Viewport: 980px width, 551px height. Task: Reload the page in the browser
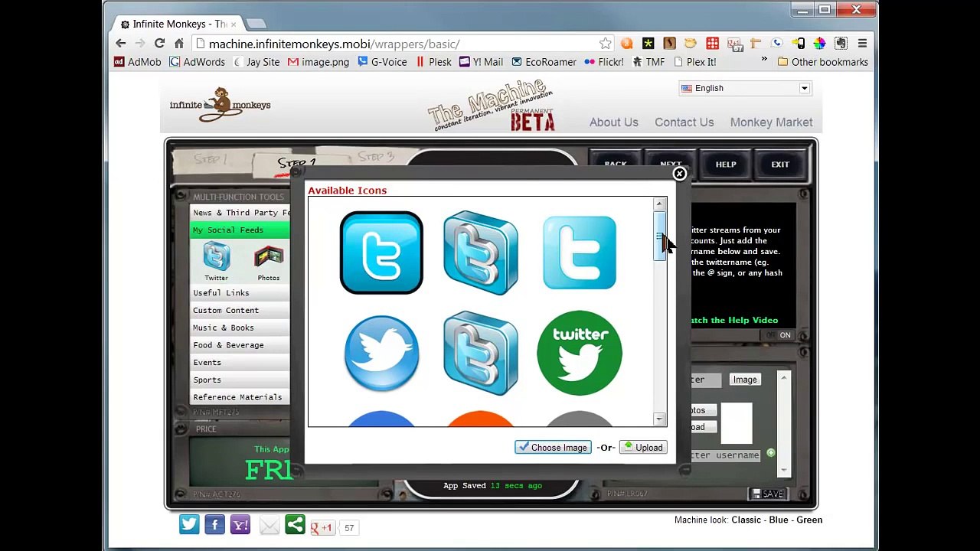pyautogui.click(x=159, y=44)
